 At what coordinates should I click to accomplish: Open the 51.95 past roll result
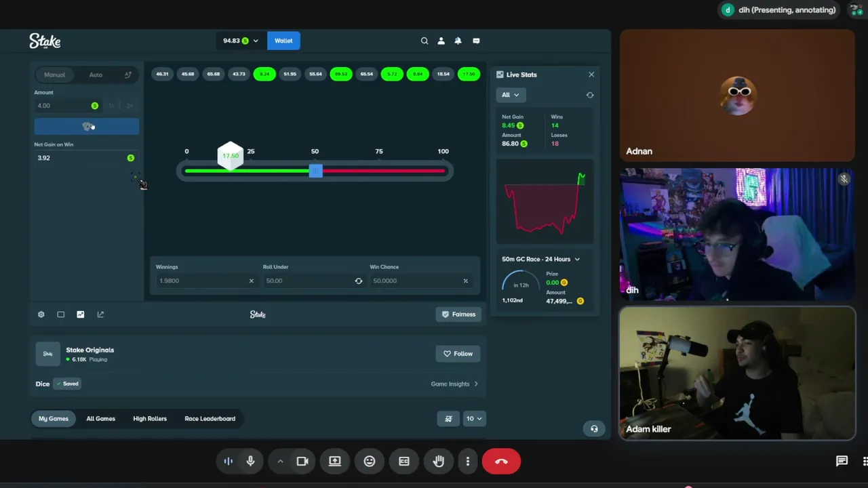pyautogui.click(x=290, y=74)
